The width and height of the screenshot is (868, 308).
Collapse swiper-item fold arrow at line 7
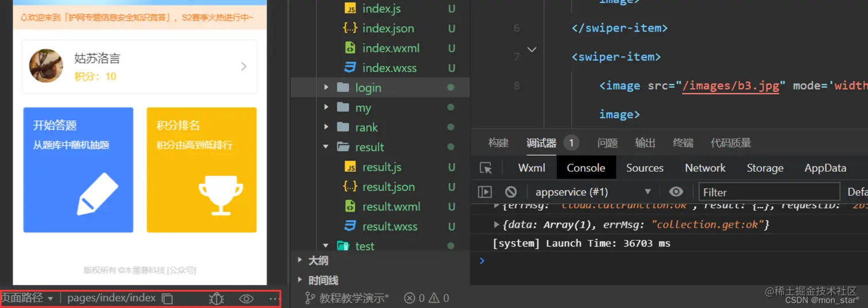532,50
